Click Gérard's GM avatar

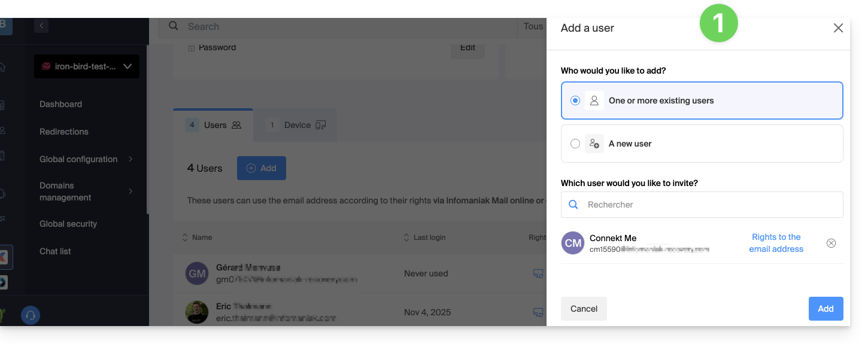(x=197, y=273)
